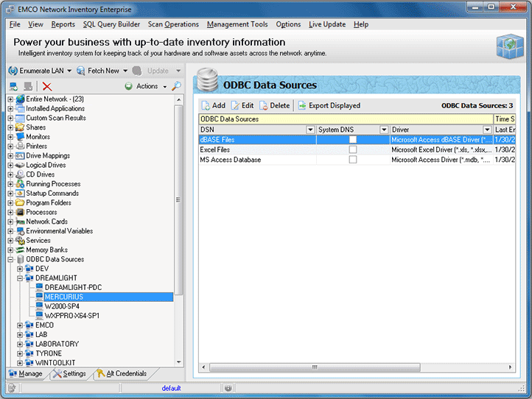Viewport: 532px width, 399px height.
Task: Click the magnifier search icon beside Actions
Action: 176,86
